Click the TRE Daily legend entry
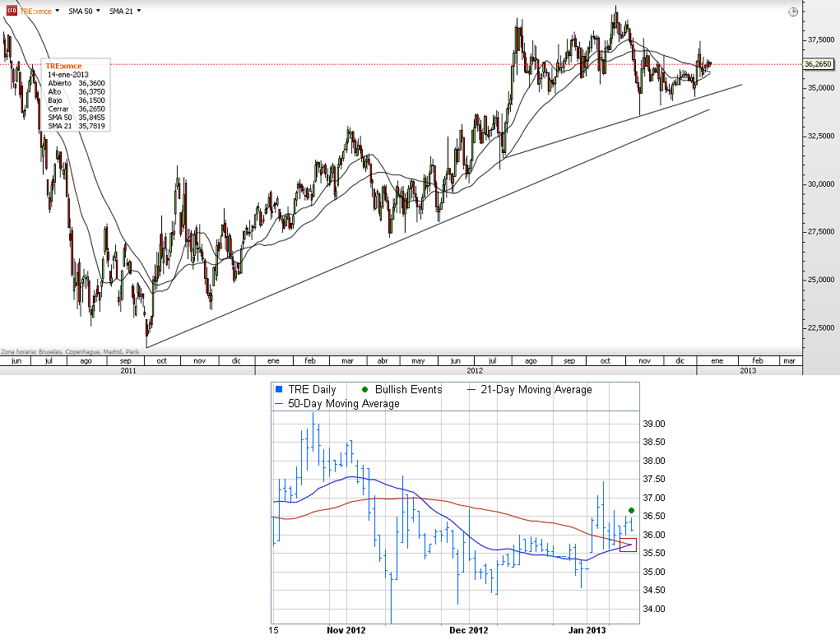 (305, 389)
